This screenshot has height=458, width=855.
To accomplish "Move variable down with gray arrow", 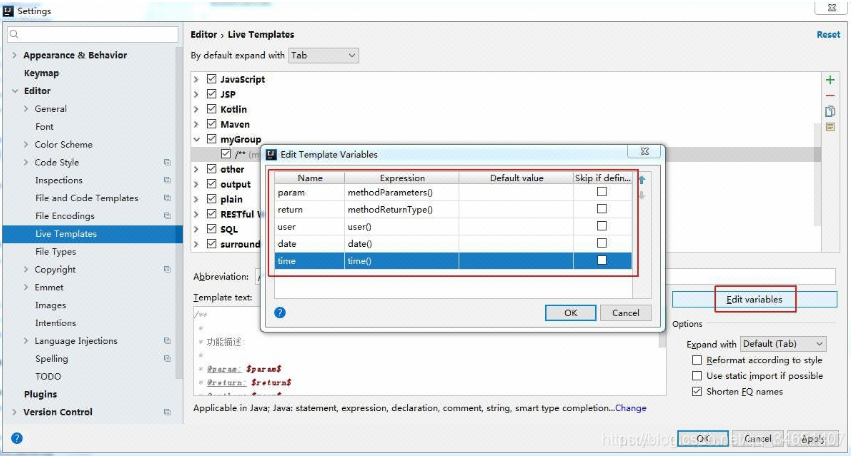I will pos(642,195).
